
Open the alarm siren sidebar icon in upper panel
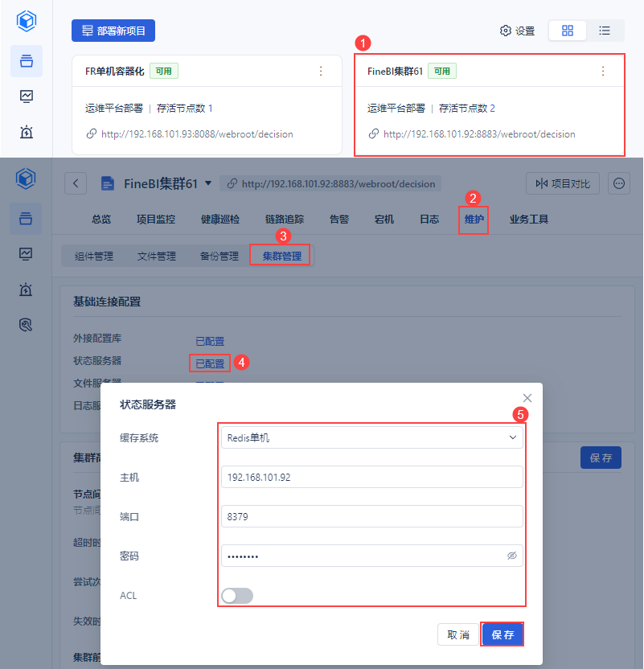(x=27, y=132)
